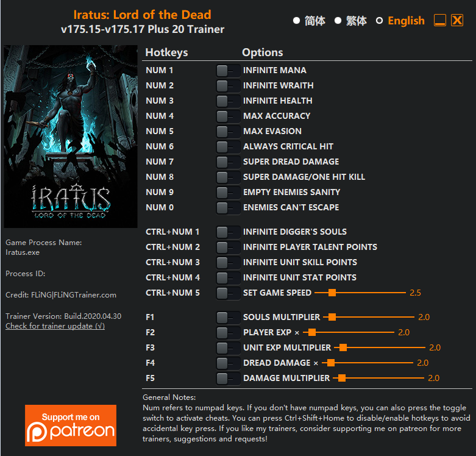Turn on Infinite Health toggle
The width and height of the screenshot is (476, 456).
[x=228, y=101]
